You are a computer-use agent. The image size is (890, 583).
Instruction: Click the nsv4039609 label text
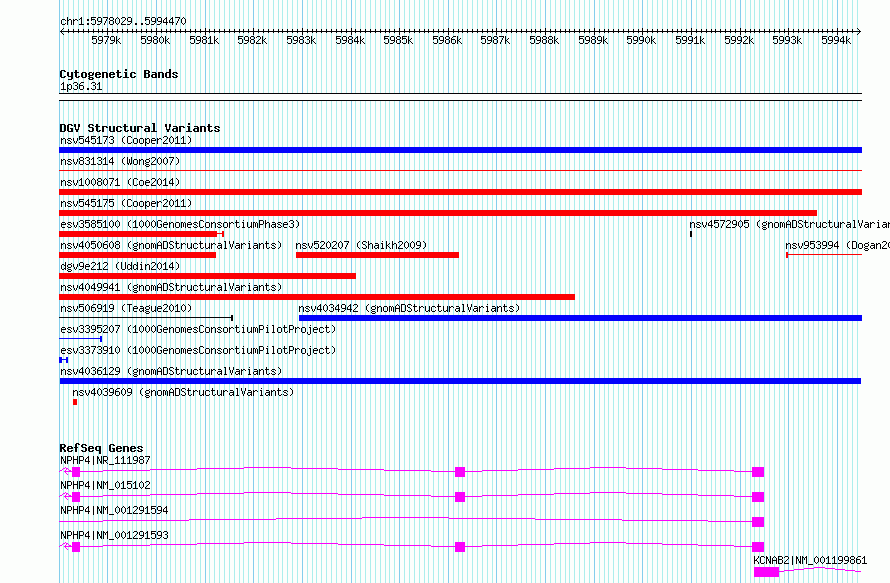183,392
